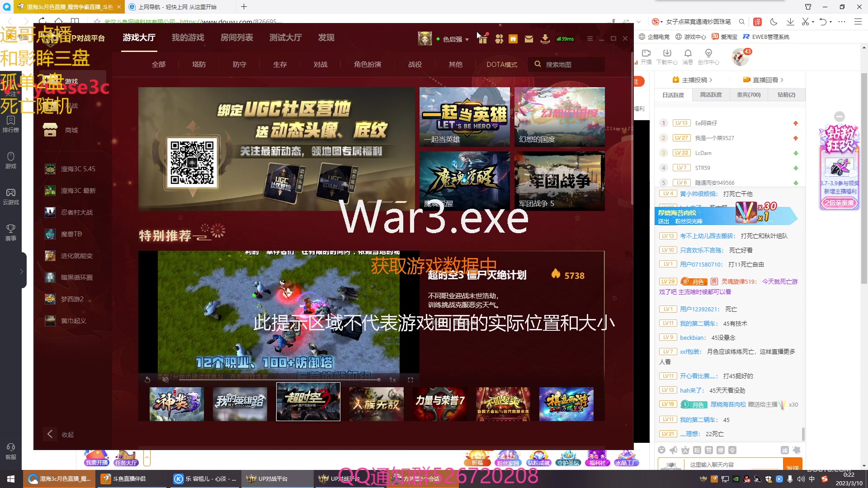Switch to the 我的游戏 tab
The height and width of the screenshot is (488, 868).
coord(188,38)
